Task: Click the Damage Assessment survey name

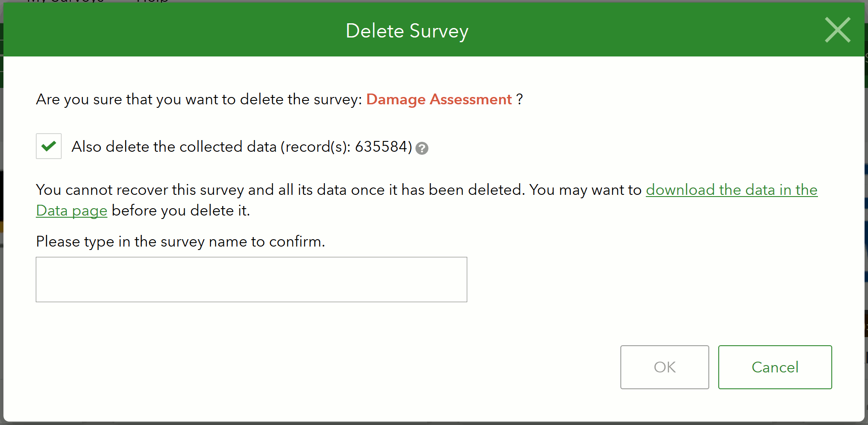Action: coord(439,99)
